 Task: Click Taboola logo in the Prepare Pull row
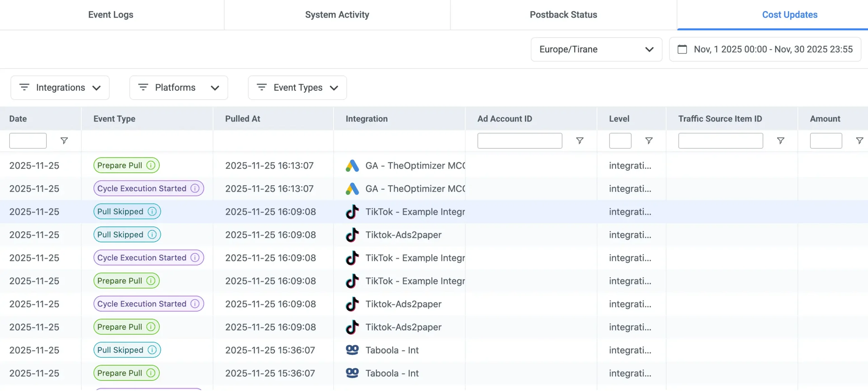[352, 373]
